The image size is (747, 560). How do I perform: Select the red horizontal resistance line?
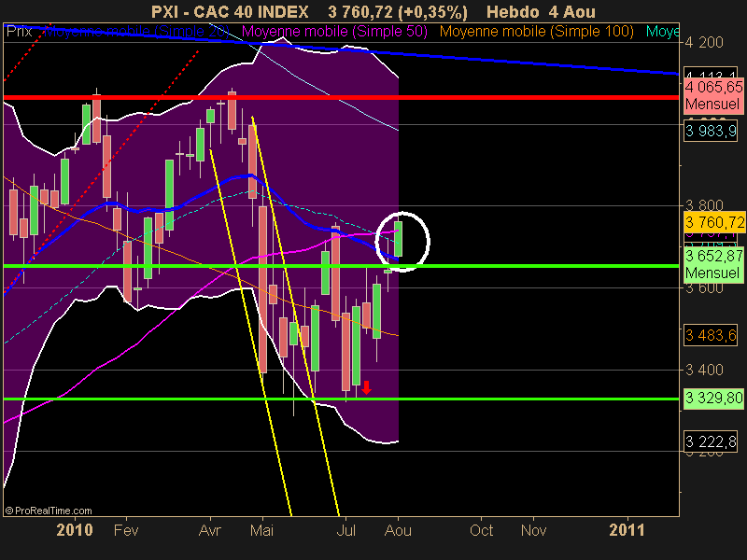341,98
